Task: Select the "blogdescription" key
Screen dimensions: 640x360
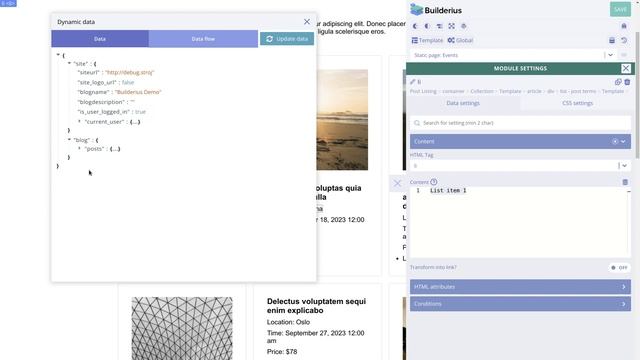Action: click(101, 102)
